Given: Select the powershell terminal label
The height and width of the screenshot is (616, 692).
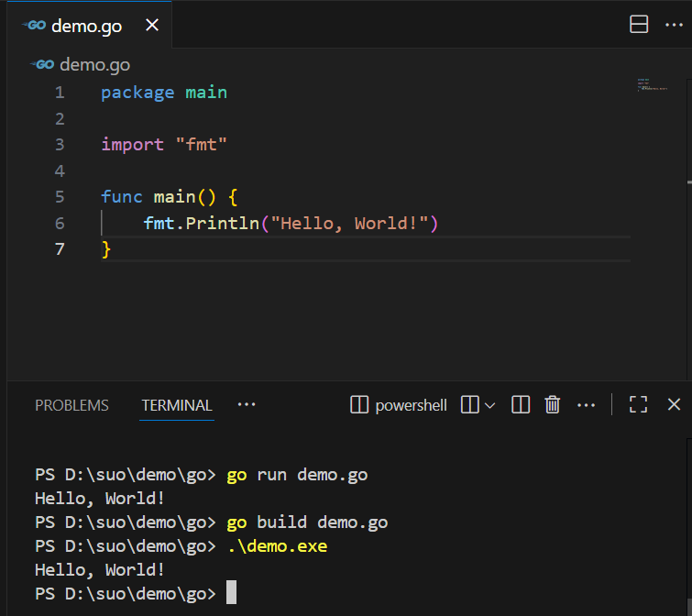Looking at the screenshot, I should tap(411, 405).
